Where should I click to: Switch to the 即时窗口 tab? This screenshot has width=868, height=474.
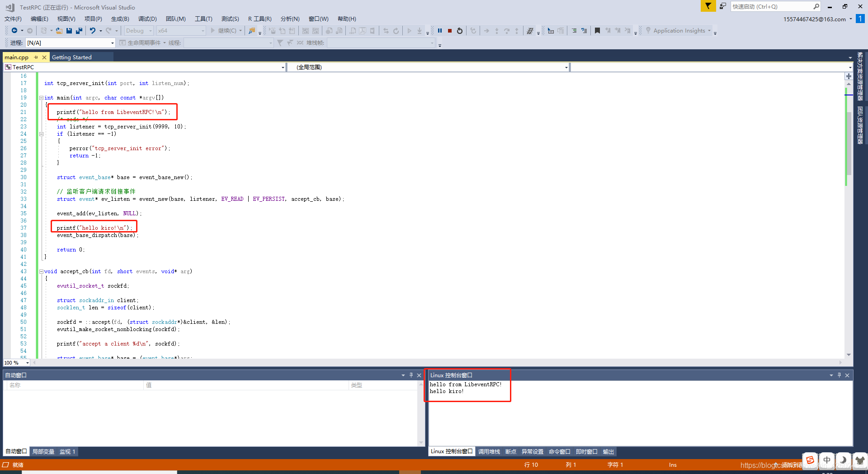587,452
